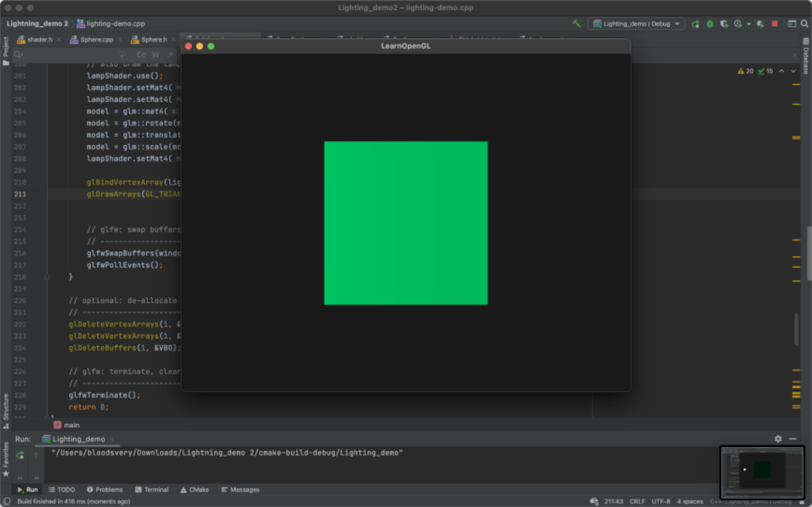Click the green Debug bug icon
This screenshot has height=507, width=812.
(x=710, y=24)
